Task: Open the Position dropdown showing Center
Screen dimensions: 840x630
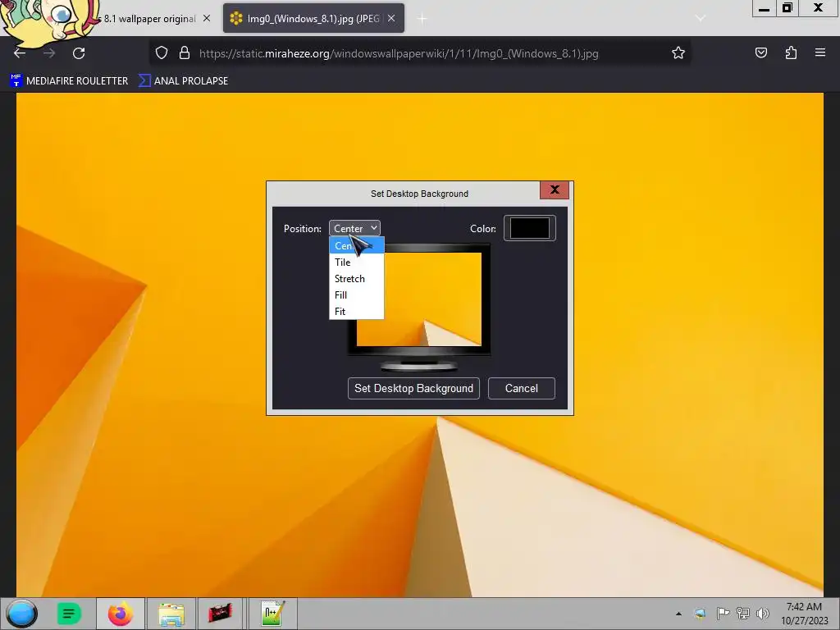Action: 354,228
